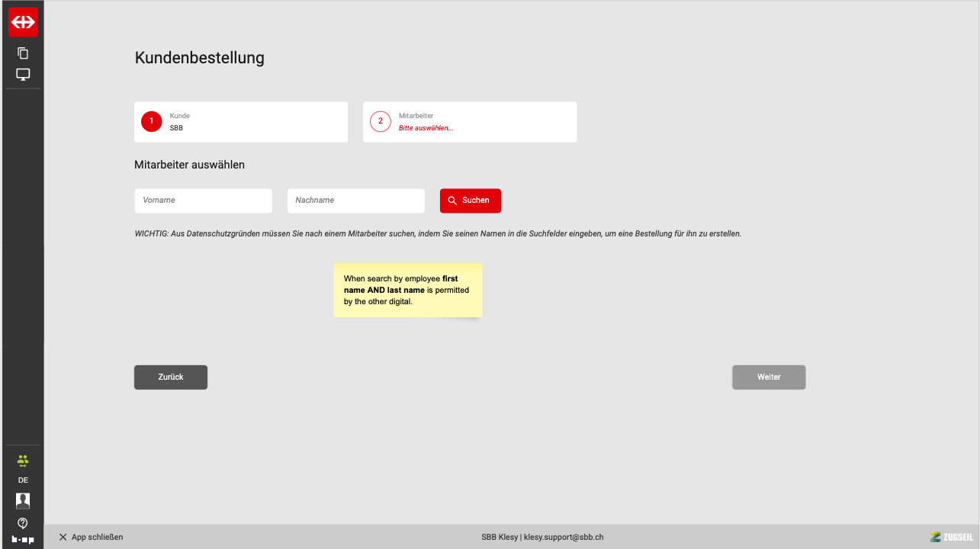Open the monitor screen icon in sidebar

(x=23, y=75)
